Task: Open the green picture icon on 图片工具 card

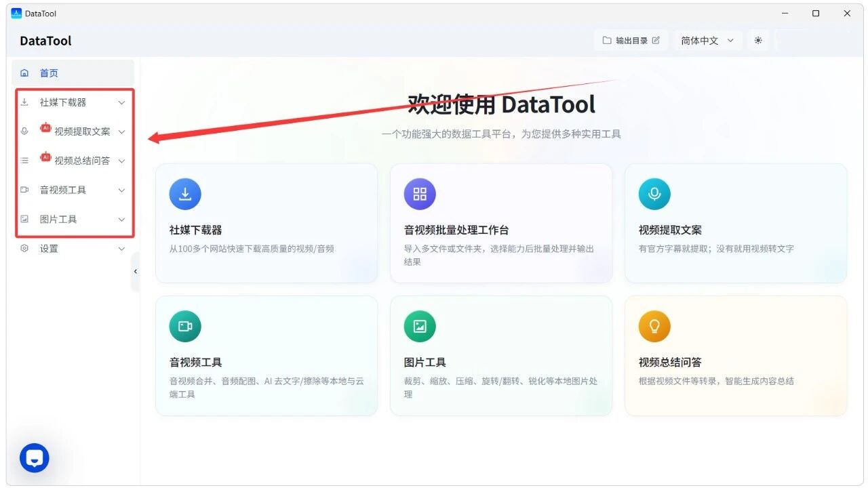Action: [x=420, y=327]
